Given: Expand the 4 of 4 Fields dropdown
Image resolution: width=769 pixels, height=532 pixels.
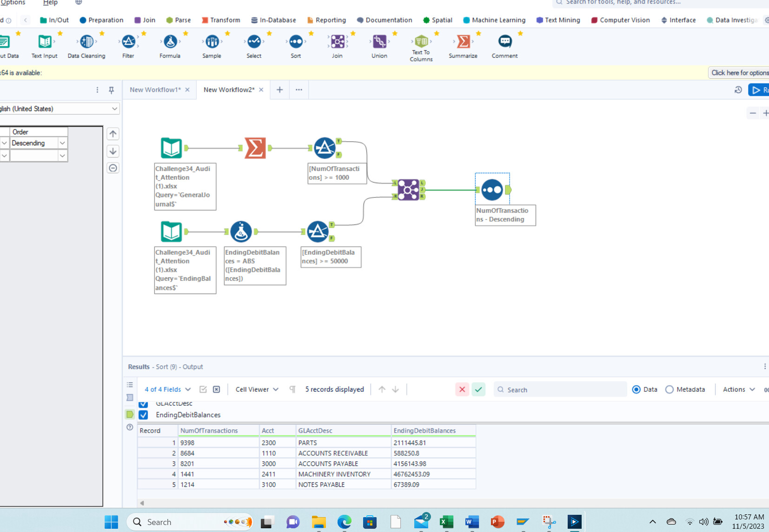Looking at the screenshot, I should tap(167, 389).
